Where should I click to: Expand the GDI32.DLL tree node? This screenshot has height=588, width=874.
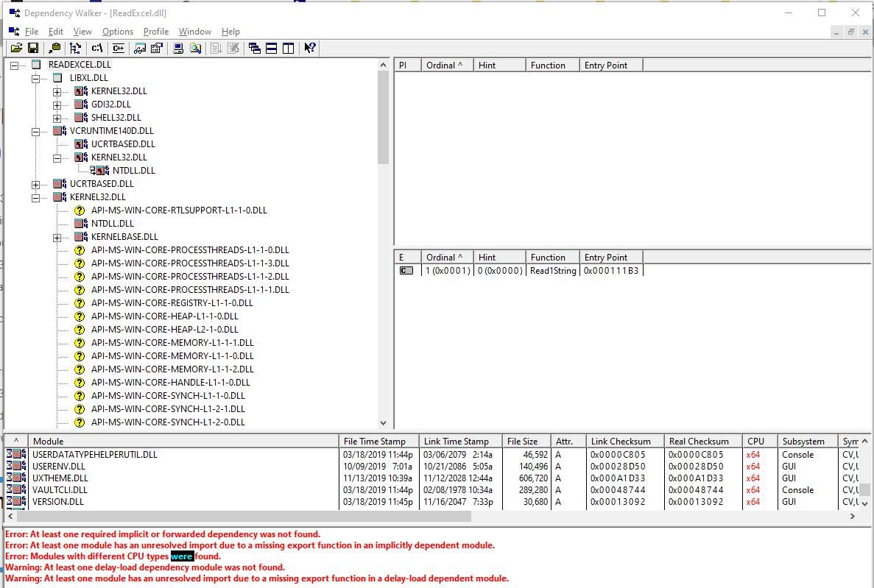(58, 104)
